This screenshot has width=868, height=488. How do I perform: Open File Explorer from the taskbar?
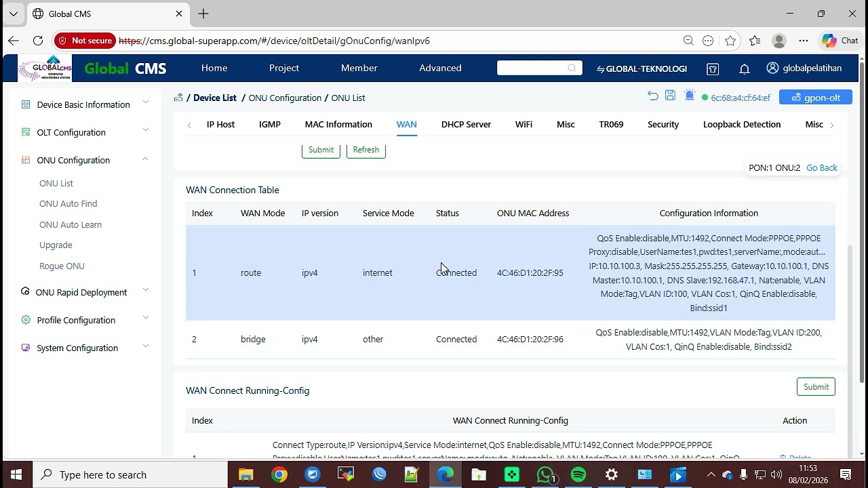(246, 474)
